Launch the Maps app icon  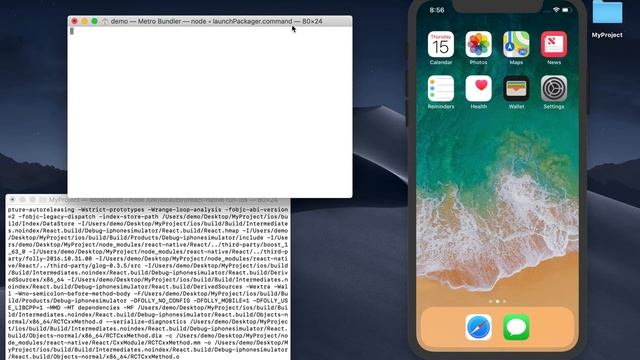coord(516,44)
